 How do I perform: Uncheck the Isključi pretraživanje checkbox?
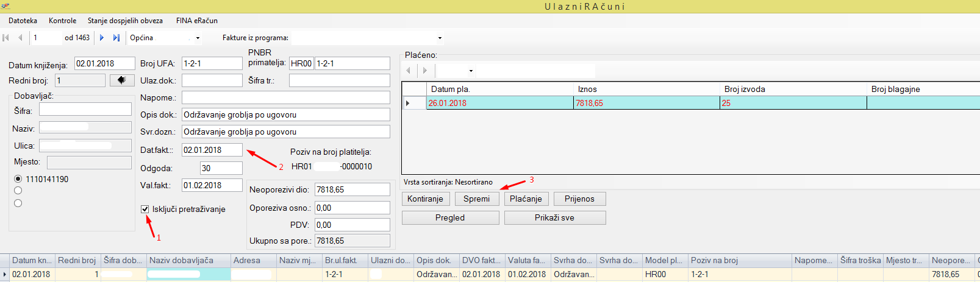[145, 209]
